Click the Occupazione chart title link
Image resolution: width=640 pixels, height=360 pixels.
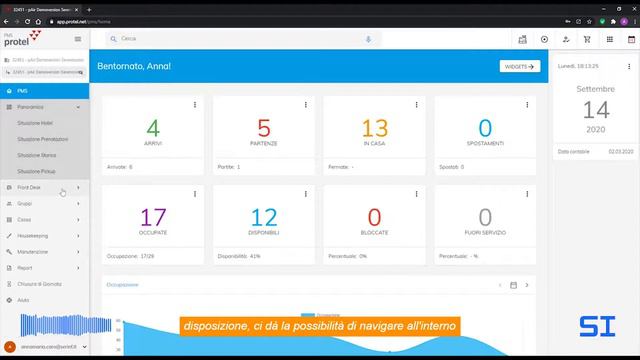122,284
